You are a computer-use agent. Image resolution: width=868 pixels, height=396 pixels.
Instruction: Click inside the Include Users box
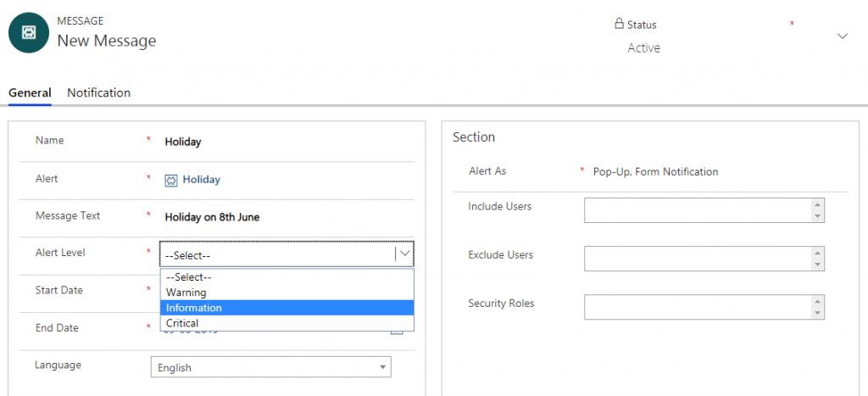697,210
